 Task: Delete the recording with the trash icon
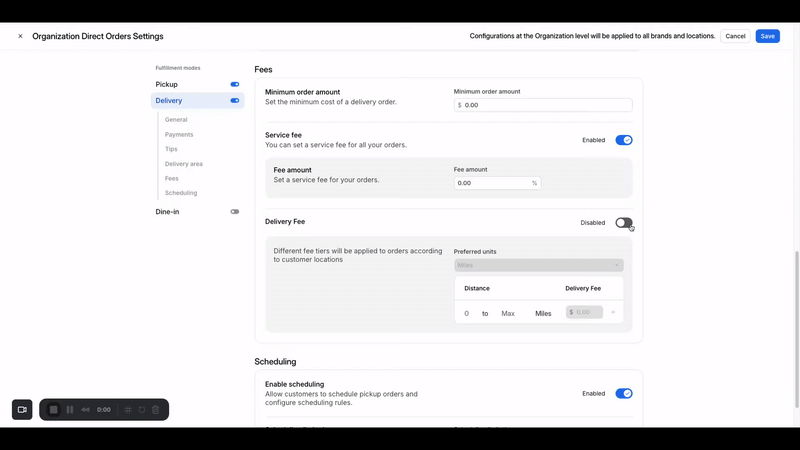click(156, 410)
